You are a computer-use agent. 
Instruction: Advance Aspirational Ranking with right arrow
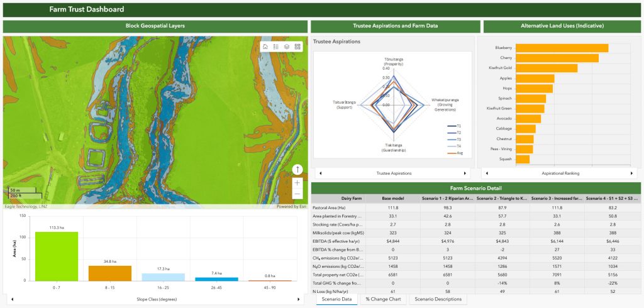(631, 173)
